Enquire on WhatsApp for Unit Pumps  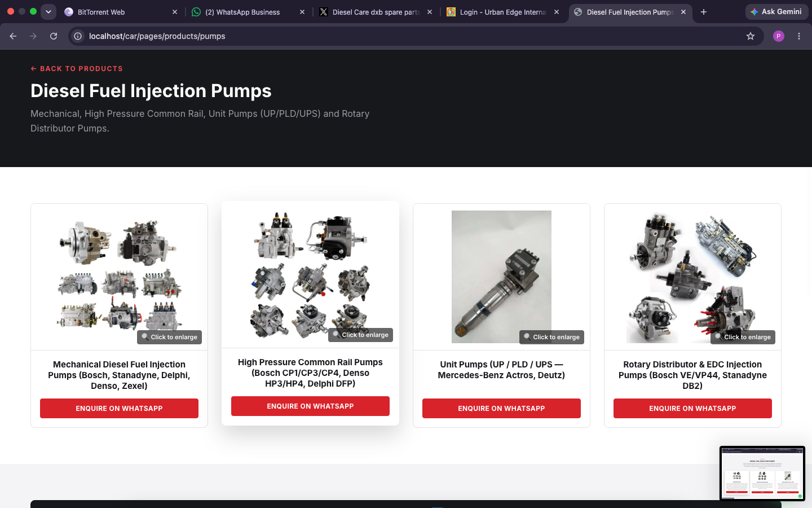pyautogui.click(x=501, y=409)
